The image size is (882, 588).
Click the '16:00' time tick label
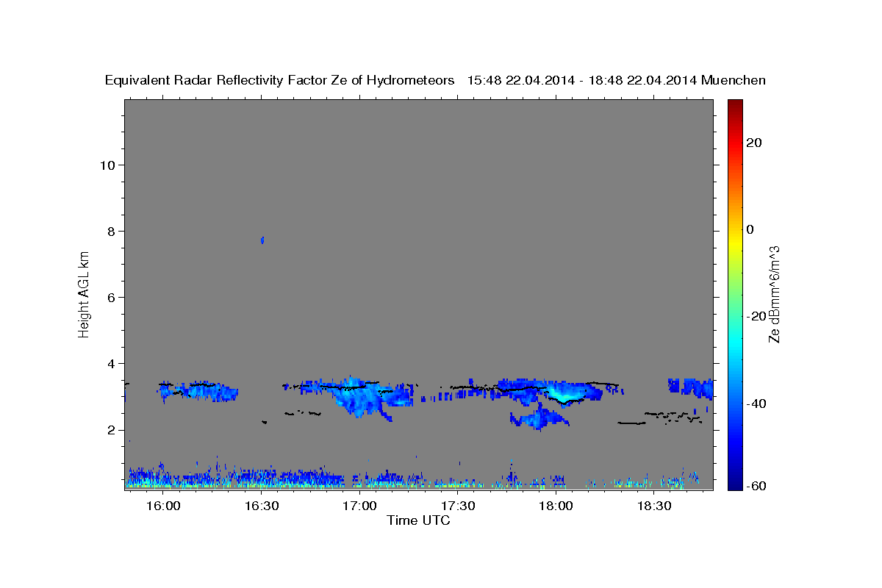pos(163,506)
